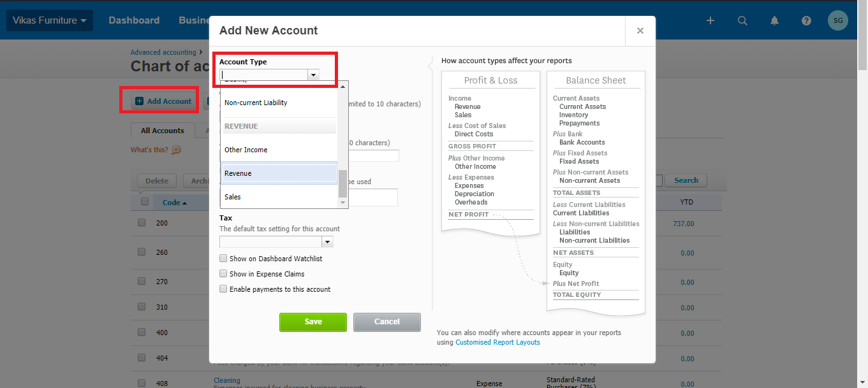Check Enable payments to this account

(x=223, y=289)
